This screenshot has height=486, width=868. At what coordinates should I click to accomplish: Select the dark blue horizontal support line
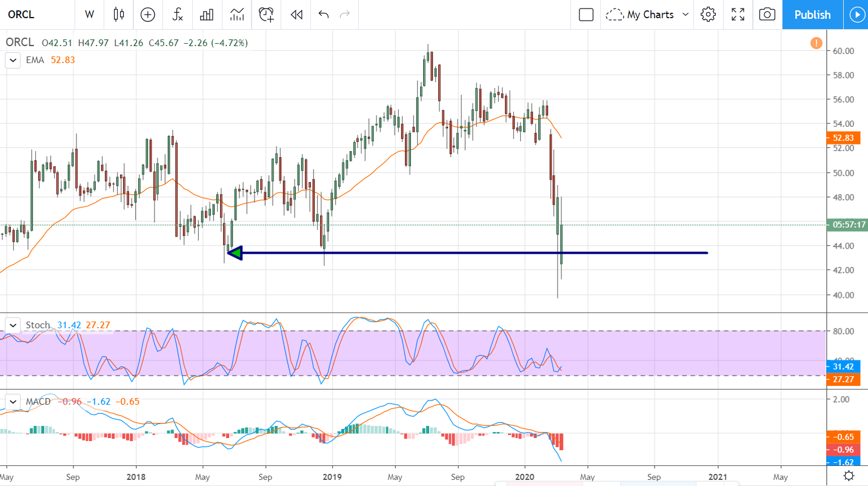tap(485, 252)
